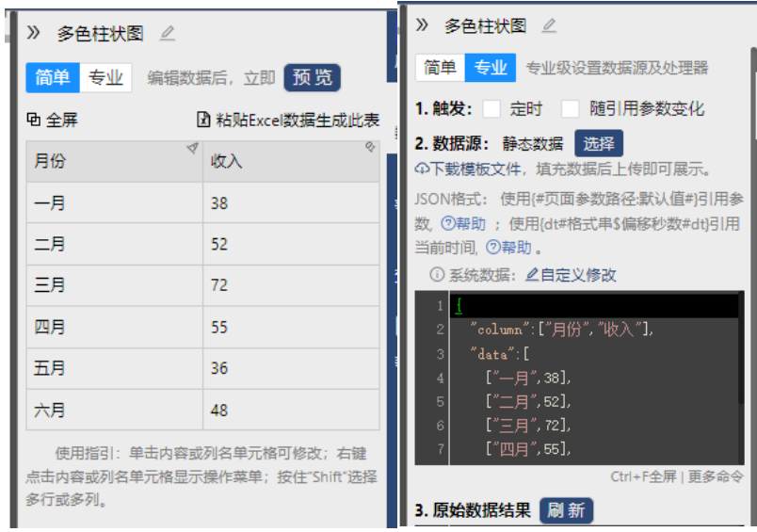The image size is (757, 532).
Task: Click 选择 button for data source
Action: pos(599,143)
